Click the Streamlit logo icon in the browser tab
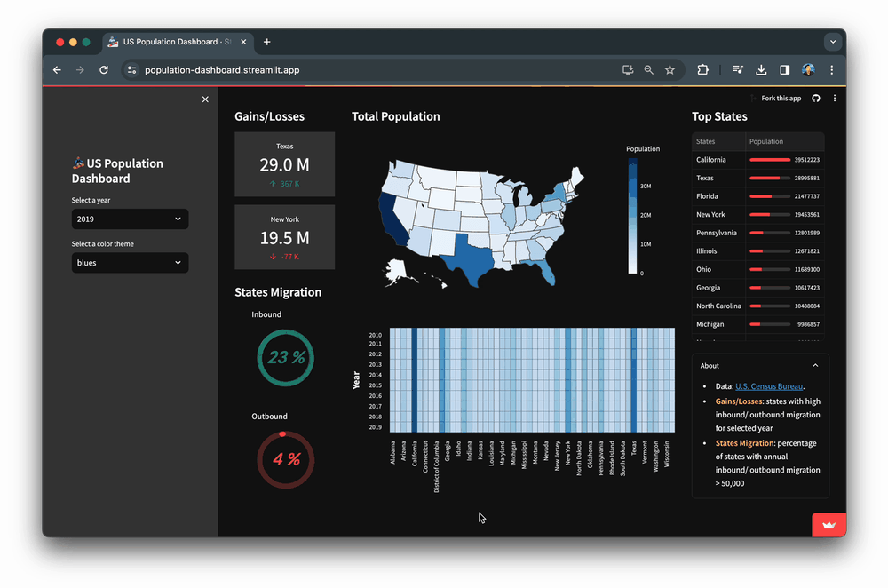The height and width of the screenshot is (588, 888). pos(112,42)
